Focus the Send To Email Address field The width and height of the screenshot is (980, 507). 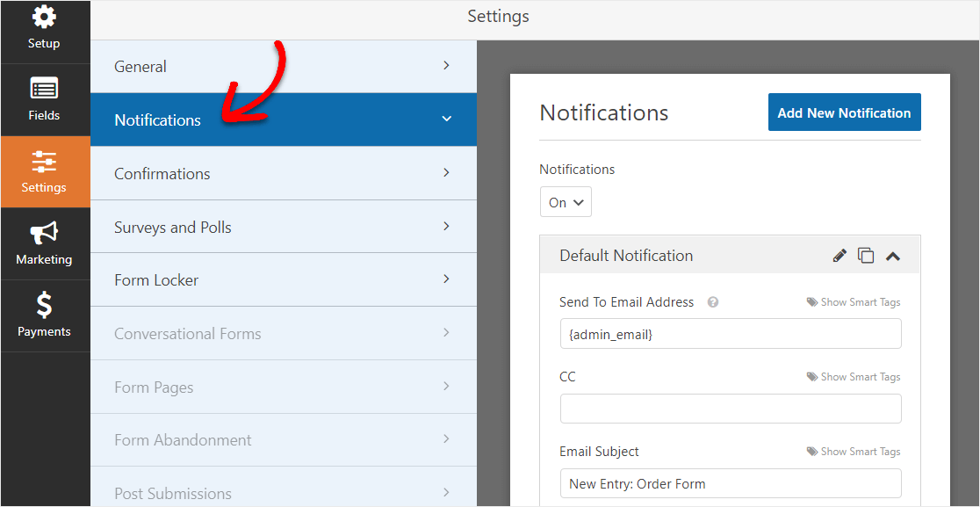[731, 334]
